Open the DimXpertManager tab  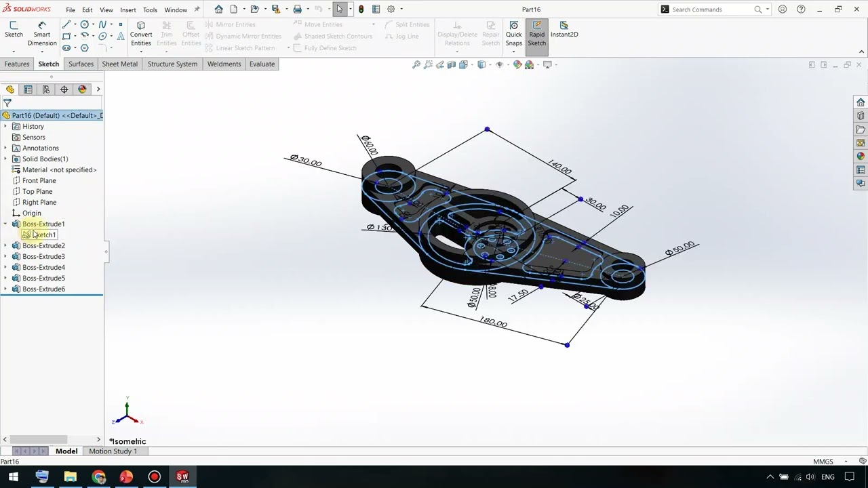click(x=64, y=89)
